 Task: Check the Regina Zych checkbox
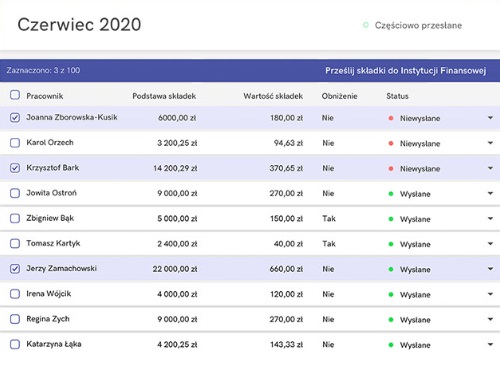coord(15,319)
